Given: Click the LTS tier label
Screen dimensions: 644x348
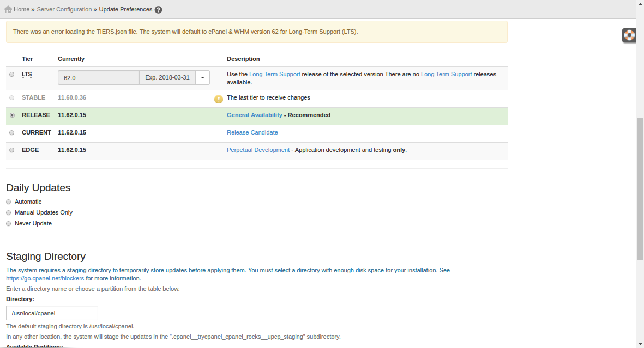Looking at the screenshot, I should pos(27,74).
